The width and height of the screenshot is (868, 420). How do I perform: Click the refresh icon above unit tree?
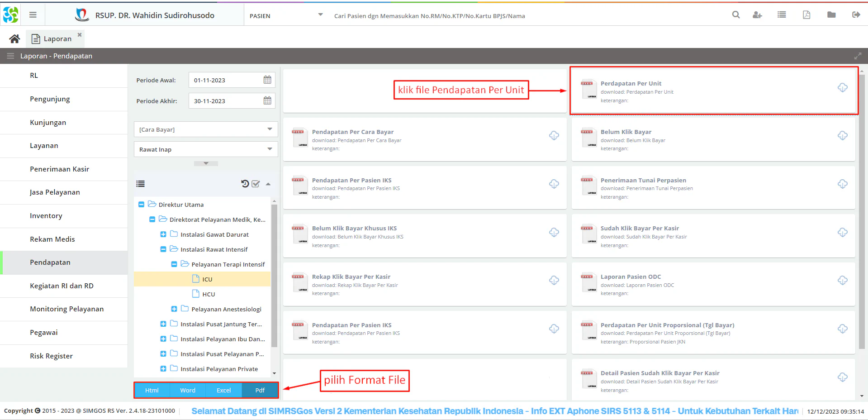point(245,184)
